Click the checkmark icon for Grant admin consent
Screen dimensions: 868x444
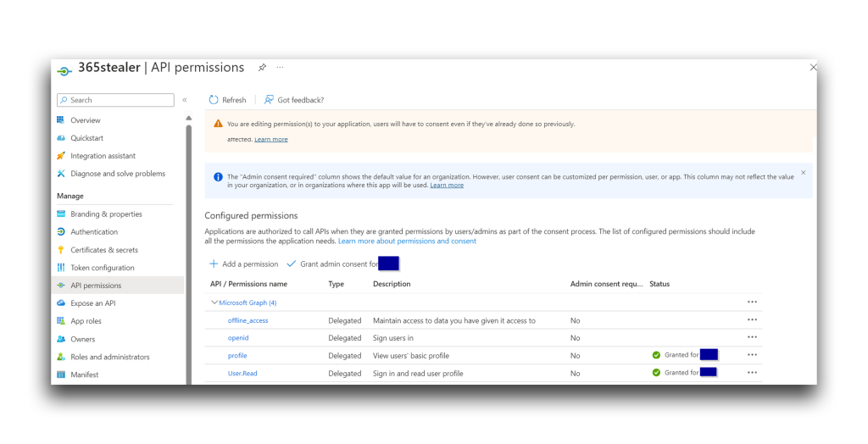tap(292, 264)
